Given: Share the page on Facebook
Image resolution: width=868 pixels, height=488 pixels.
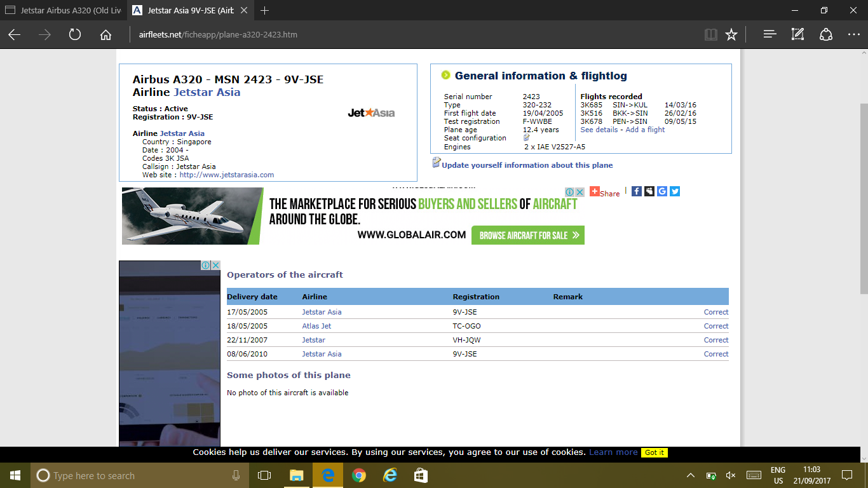Looking at the screenshot, I should tap(637, 191).
